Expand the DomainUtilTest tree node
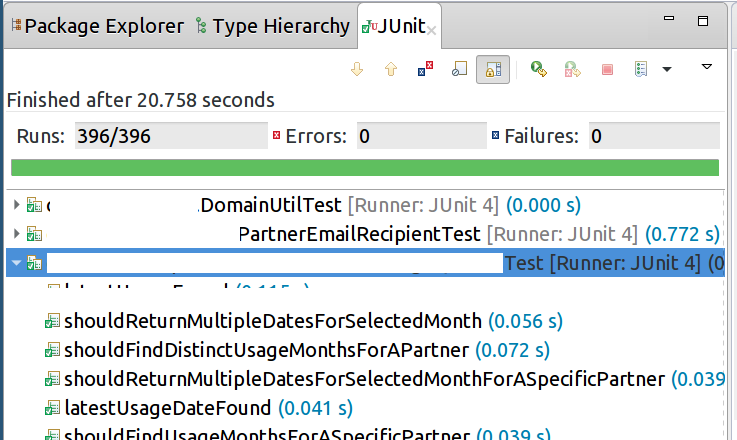 point(16,205)
